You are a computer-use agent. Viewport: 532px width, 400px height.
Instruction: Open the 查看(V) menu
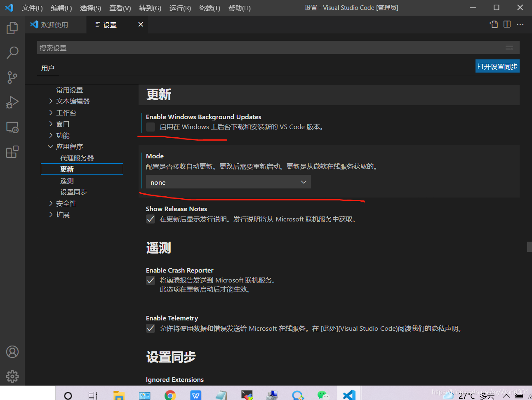120,8
